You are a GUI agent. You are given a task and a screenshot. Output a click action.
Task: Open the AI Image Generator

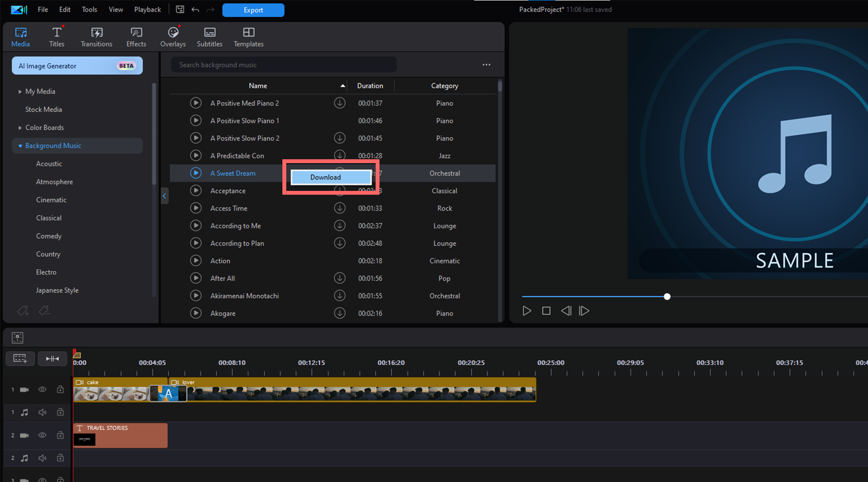pos(77,66)
